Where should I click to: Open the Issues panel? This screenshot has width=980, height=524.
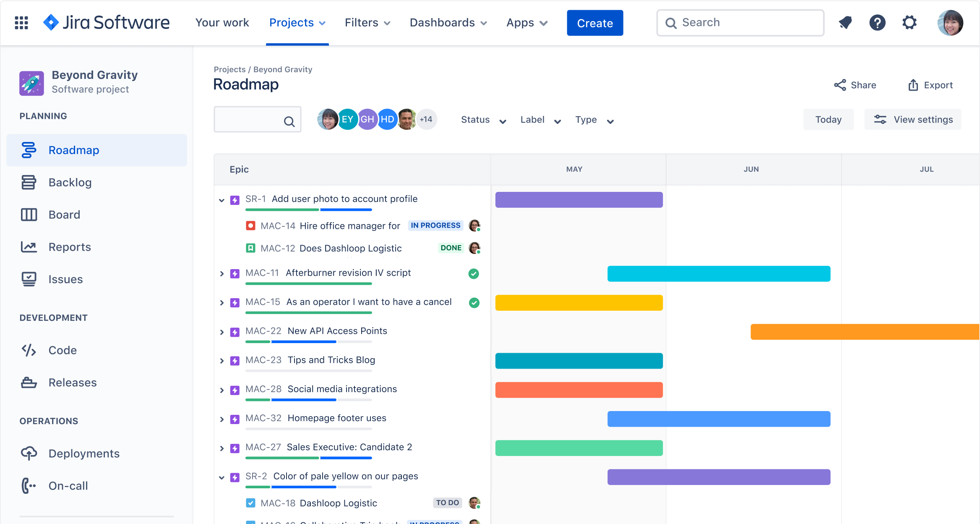(28, 279)
